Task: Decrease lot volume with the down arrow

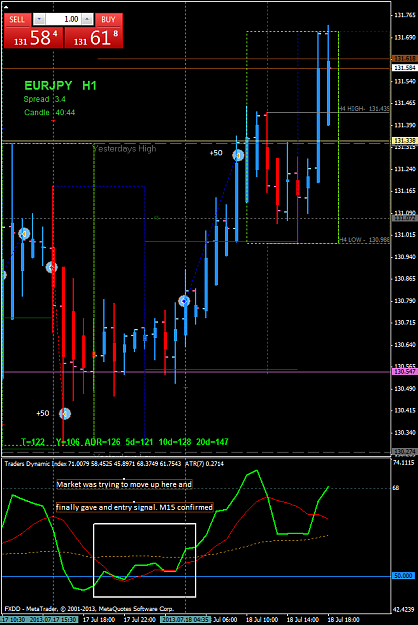Action: point(39,19)
